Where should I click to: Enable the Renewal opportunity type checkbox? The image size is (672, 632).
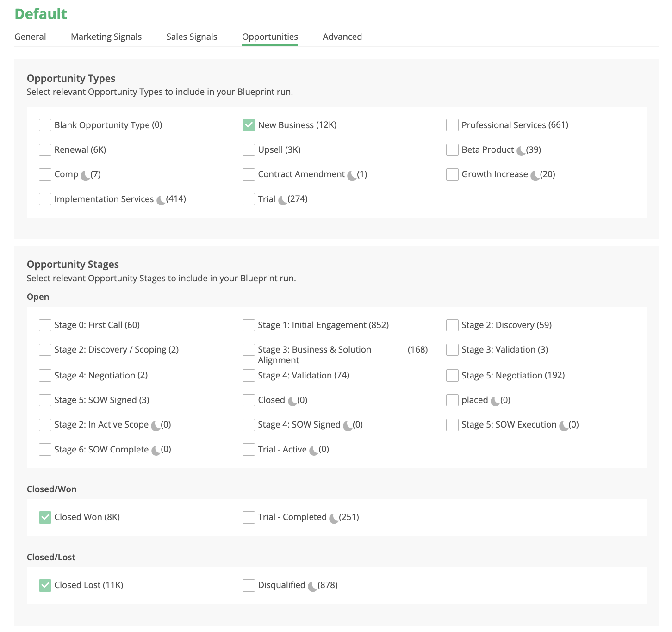tap(45, 150)
